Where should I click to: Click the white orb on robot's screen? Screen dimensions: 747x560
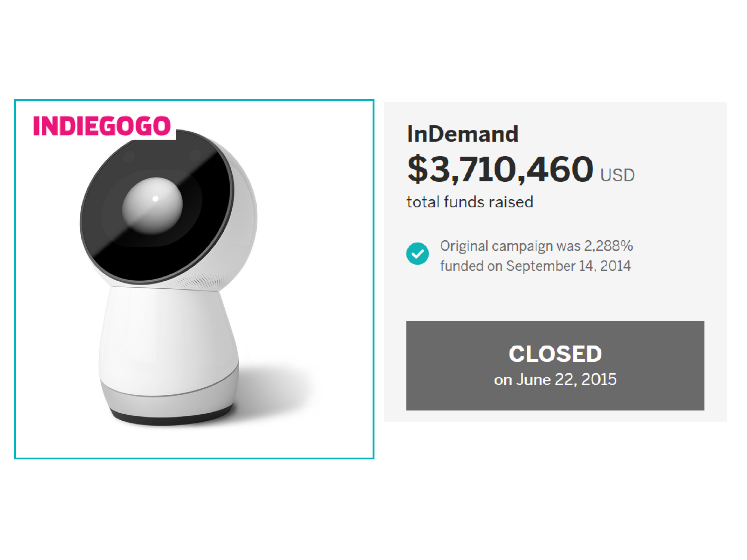(152, 206)
